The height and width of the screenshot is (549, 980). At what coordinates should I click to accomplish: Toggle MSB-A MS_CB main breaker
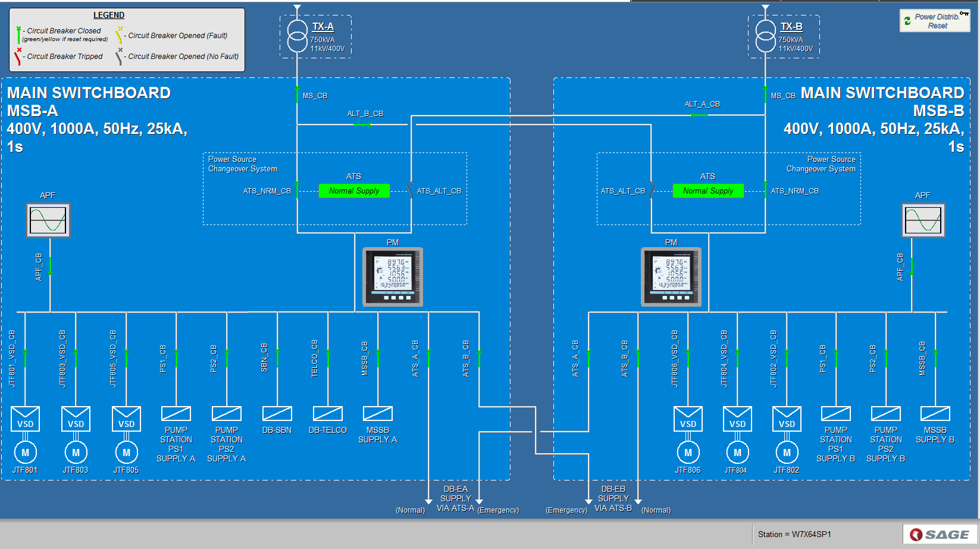tap(297, 94)
